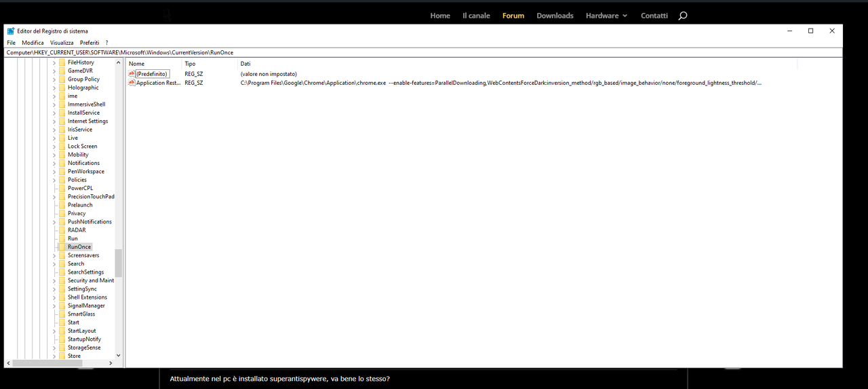Click the chrome.exe data value text

point(501,82)
